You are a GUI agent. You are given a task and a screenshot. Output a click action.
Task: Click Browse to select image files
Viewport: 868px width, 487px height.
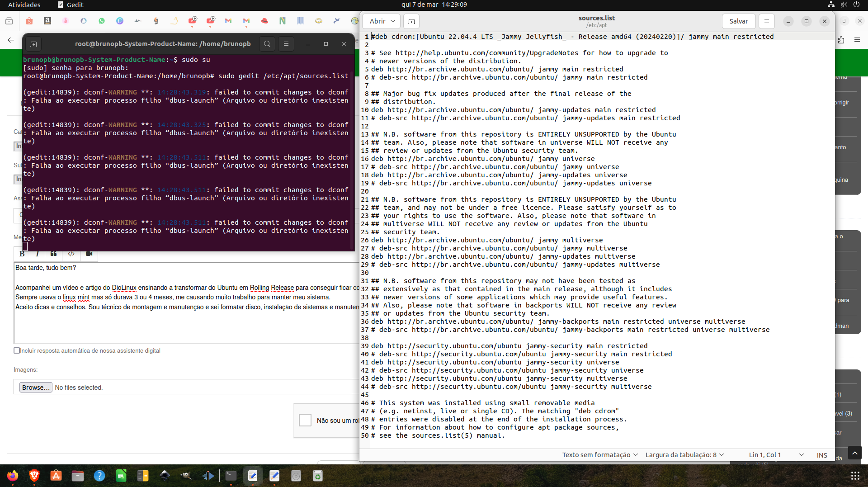[x=36, y=388]
